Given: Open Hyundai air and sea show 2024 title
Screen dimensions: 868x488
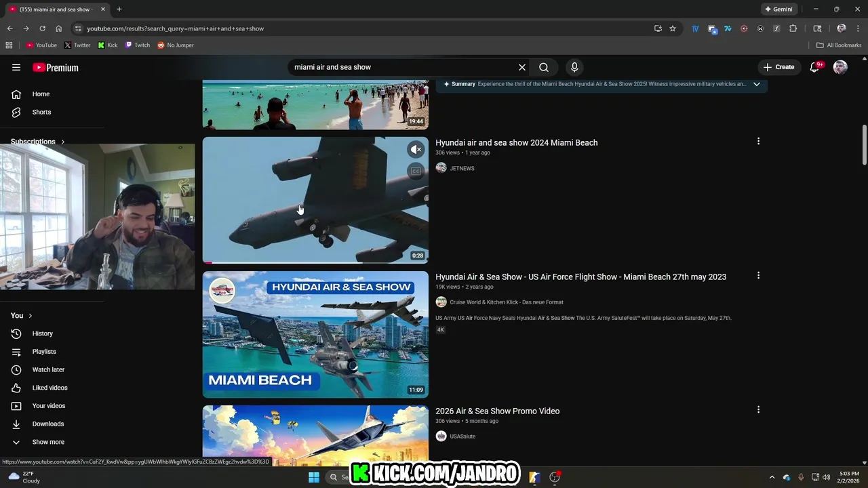Looking at the screenshot, I should tap(516, 143).
